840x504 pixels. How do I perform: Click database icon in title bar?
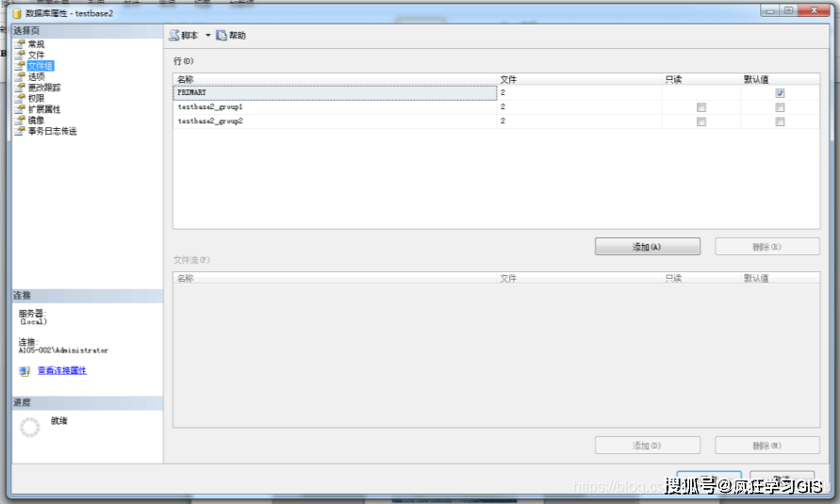(17, 13)
